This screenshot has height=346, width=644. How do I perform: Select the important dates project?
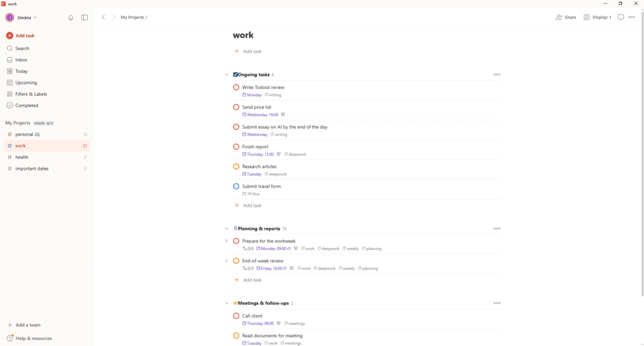pos(47,169)
